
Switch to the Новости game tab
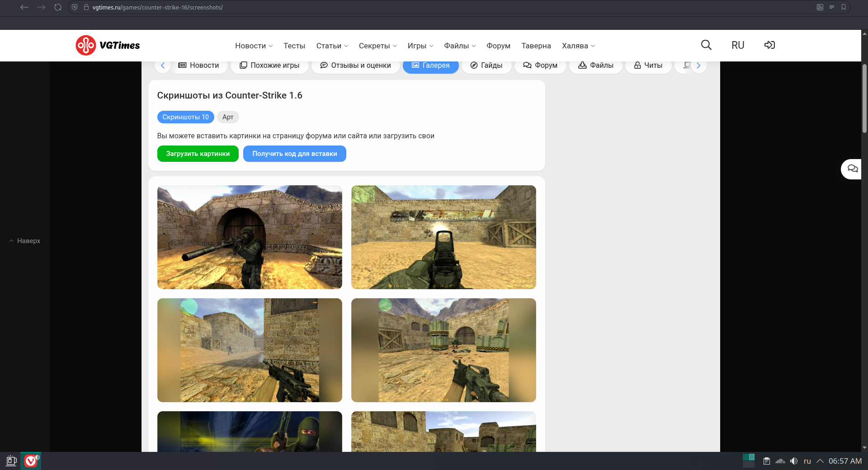click(199, 66)
